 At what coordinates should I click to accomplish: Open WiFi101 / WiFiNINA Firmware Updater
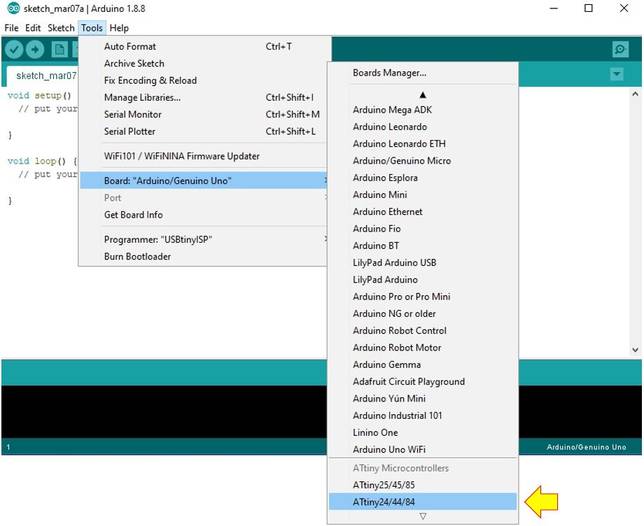203,156
